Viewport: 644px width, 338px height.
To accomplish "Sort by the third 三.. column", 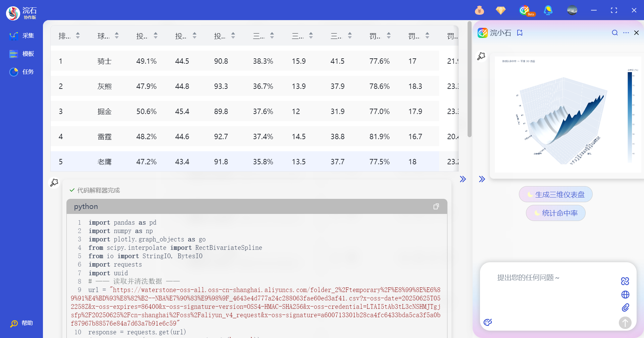I will point(350,36).
